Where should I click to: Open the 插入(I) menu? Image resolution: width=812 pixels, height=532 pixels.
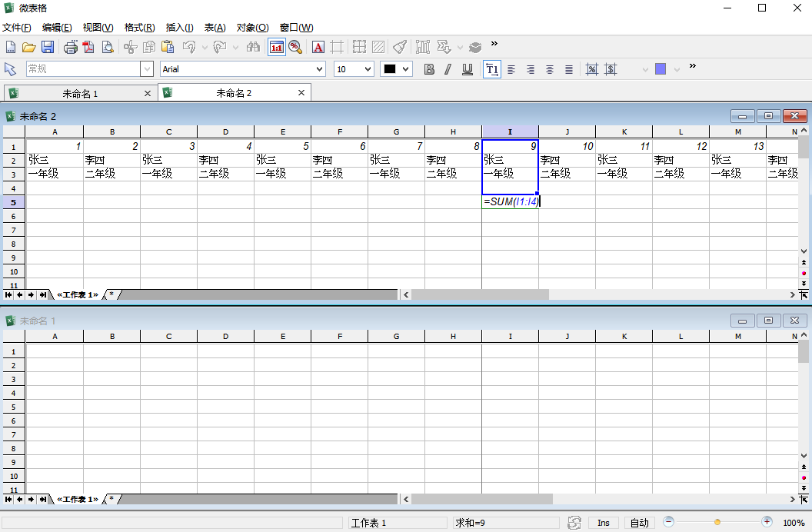point(179,28)
